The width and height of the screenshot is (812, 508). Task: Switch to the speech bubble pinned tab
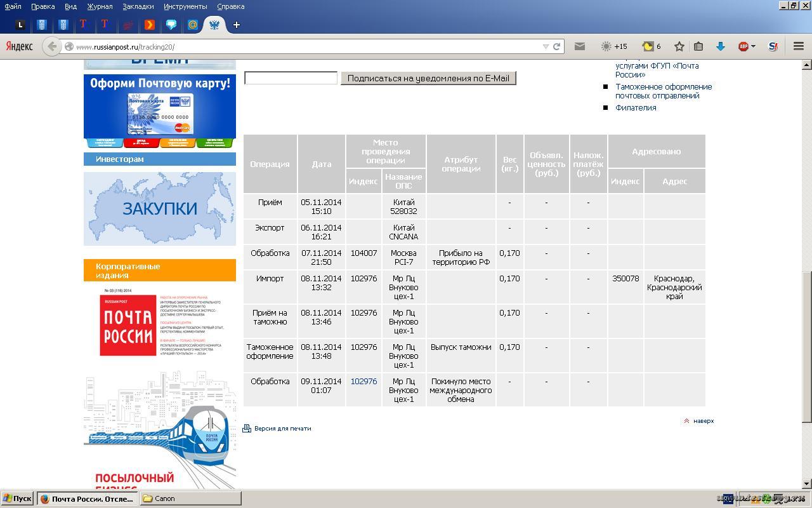point(171,25)
